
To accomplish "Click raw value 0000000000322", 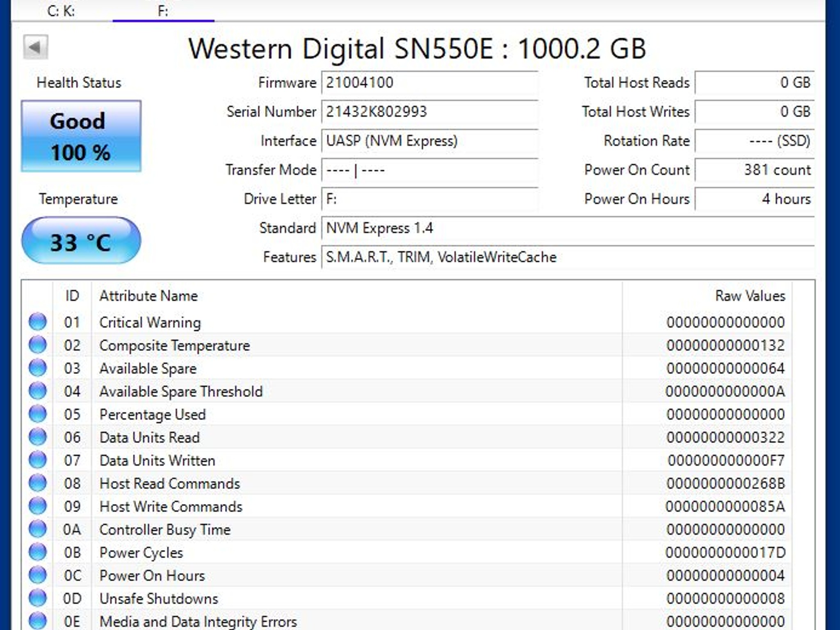I will pyautogui.click(x=726, y=437).
